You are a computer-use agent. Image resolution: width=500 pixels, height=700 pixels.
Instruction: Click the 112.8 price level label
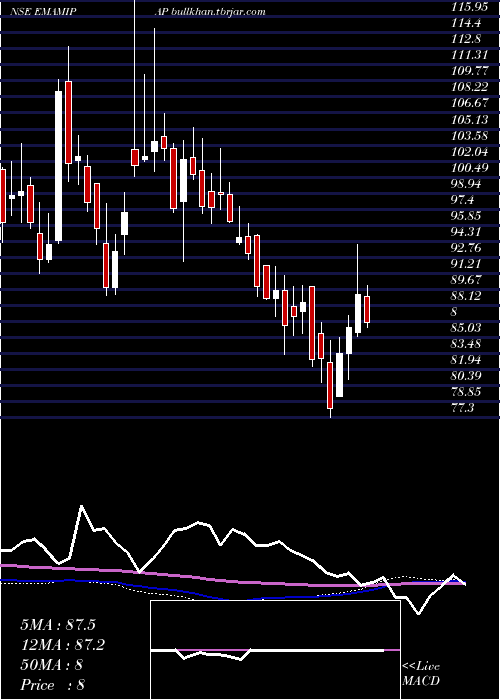click(x=467, y=39)
